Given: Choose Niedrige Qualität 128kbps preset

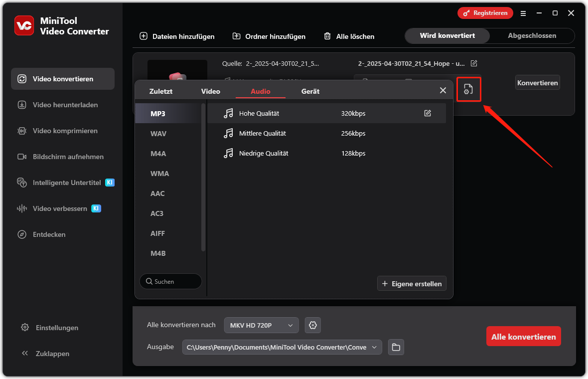Looking at the screenshot, I should 326,153.
